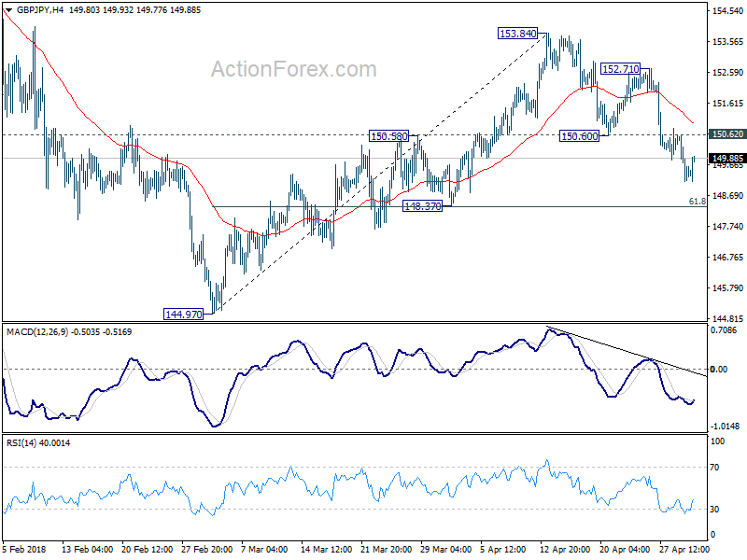Select the 148.690 price axis value

point(727,196)
